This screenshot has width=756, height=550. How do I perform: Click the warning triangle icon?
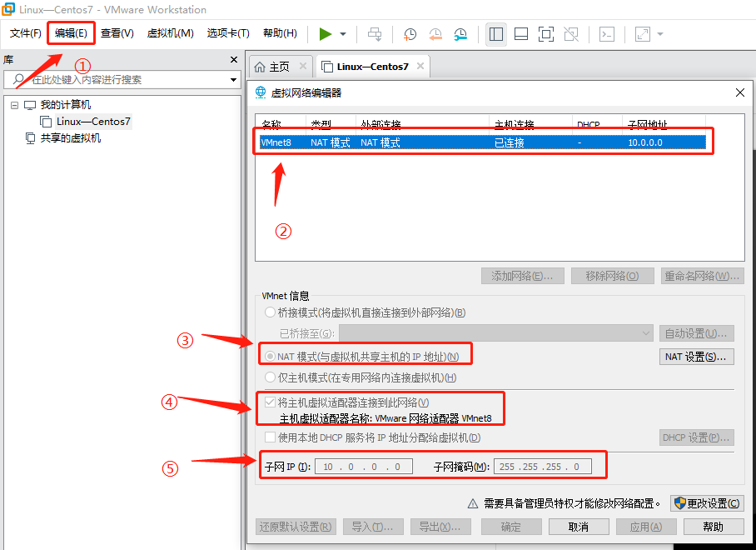(x=473, y=503)
